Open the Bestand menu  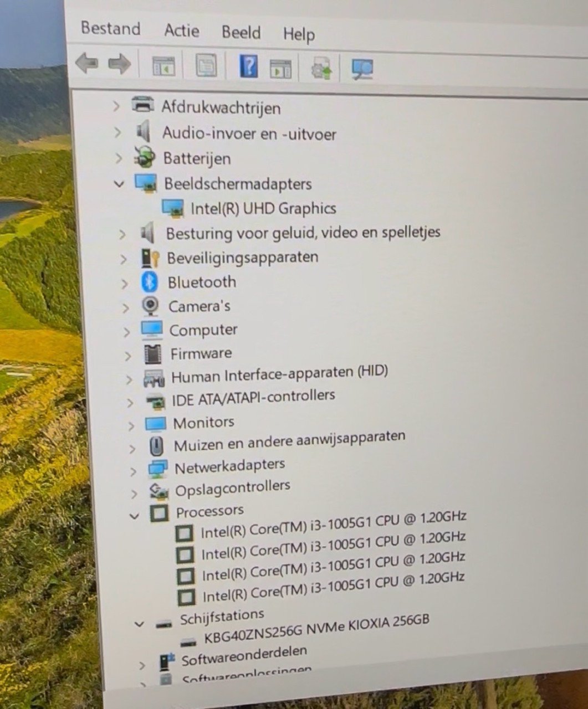pyautogui.click(x=110, y=28)
